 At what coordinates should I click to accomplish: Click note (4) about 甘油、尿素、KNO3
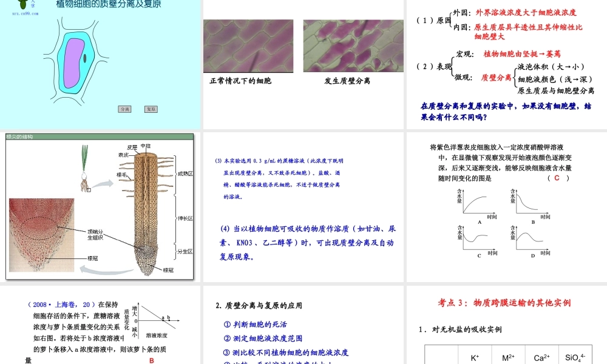(308, 243)
